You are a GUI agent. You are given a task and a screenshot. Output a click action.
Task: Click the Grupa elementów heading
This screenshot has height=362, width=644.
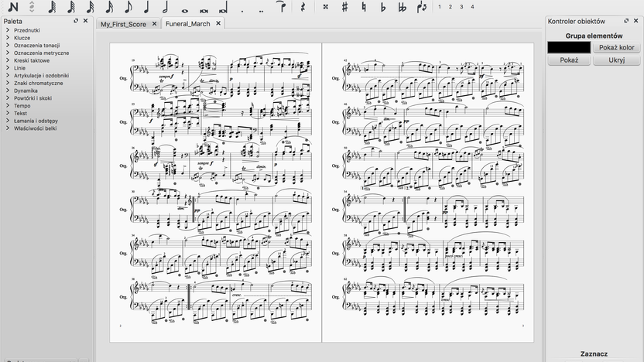(x=594, y=36)
